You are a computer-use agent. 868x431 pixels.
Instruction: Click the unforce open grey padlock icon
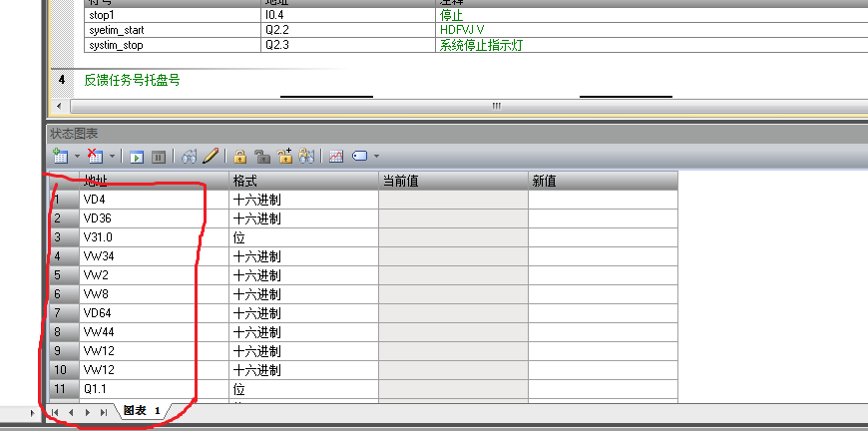(x=262, y=157)
